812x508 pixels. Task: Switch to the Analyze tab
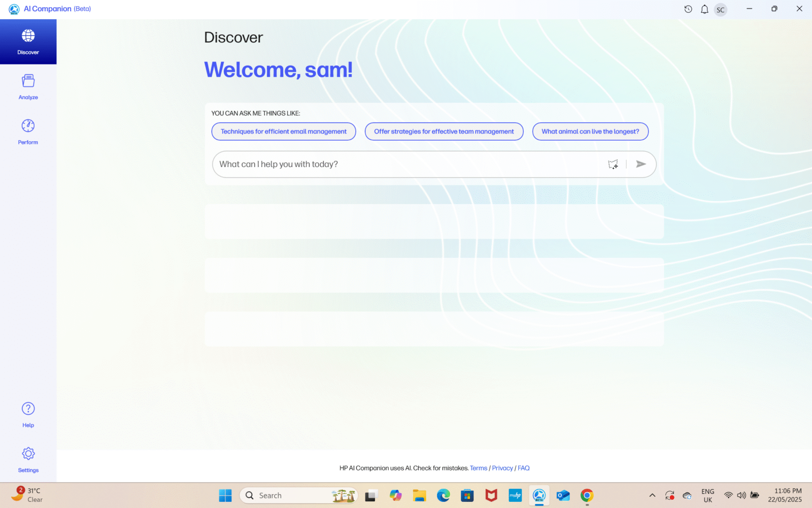point(28,87)
